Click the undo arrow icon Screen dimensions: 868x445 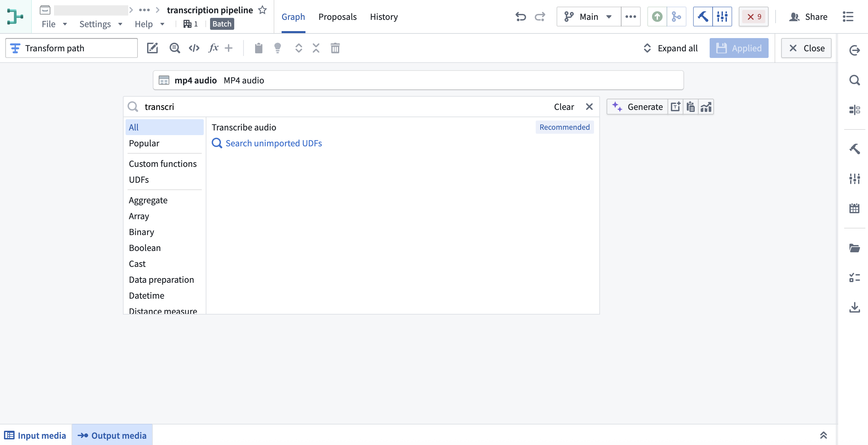pos(520,17)
